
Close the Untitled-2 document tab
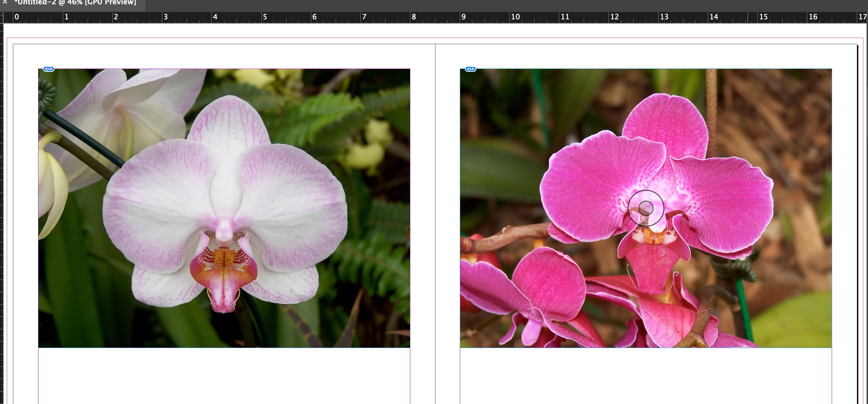5,2
